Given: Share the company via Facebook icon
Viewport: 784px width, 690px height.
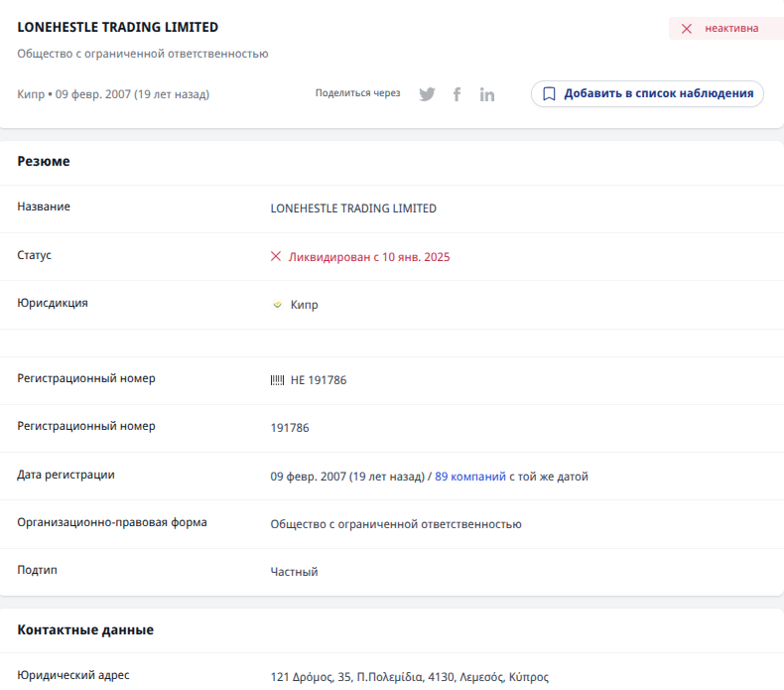Looking at the screenshot, I should 457,94.
